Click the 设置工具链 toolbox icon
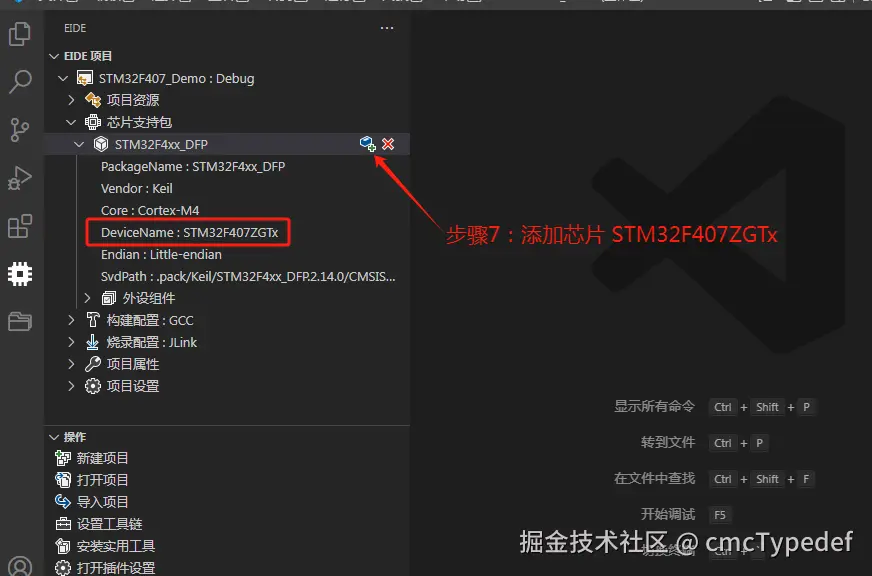Viewport: 872px width, 576px height. pyautogui.click(x=63, y=524)
